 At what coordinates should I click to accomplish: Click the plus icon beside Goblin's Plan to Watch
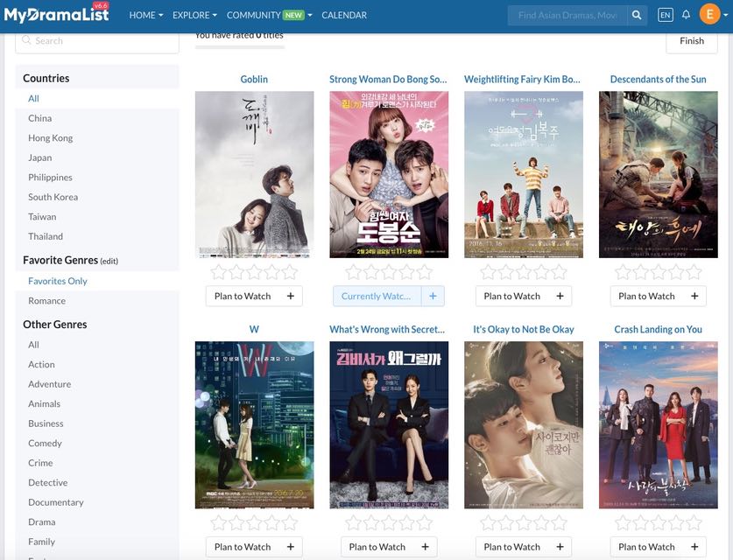click(289, 294)
